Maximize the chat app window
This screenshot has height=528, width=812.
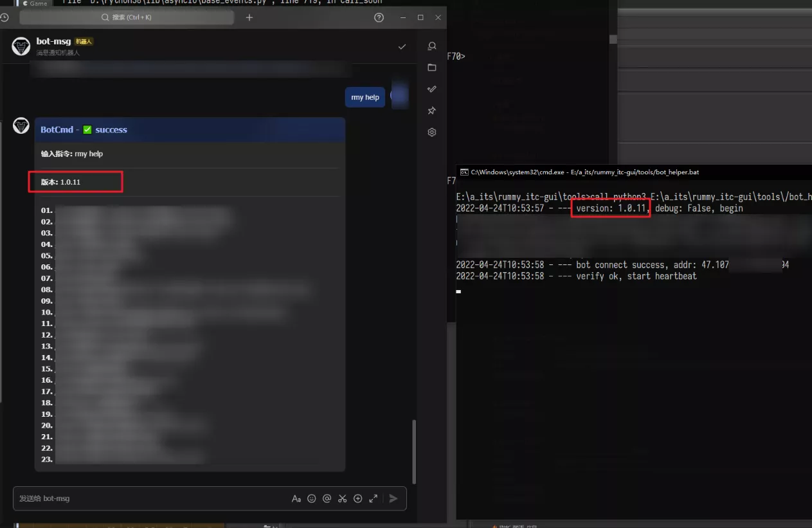tap(420, 17)
